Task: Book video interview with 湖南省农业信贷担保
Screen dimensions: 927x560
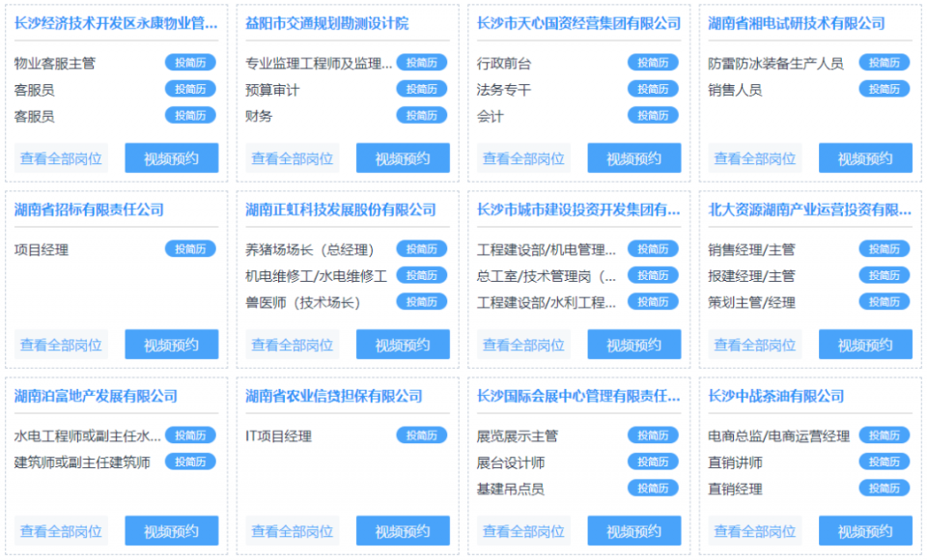Action: click(403, 530)
